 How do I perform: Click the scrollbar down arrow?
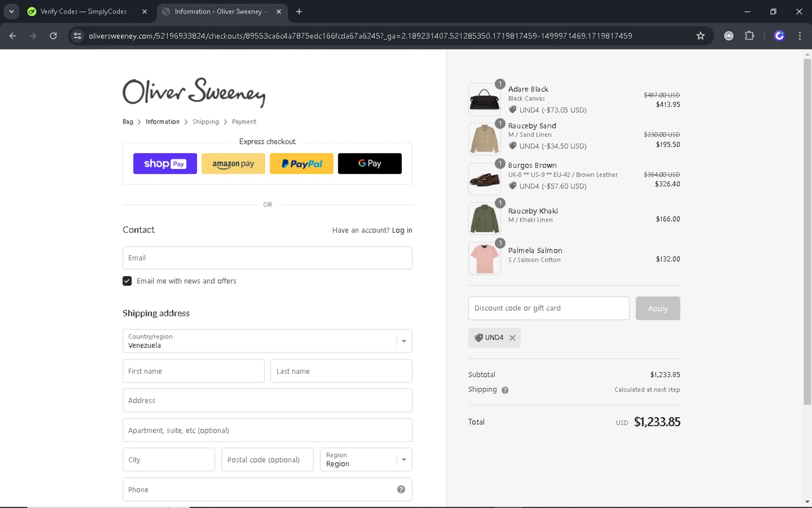(807, 502)
